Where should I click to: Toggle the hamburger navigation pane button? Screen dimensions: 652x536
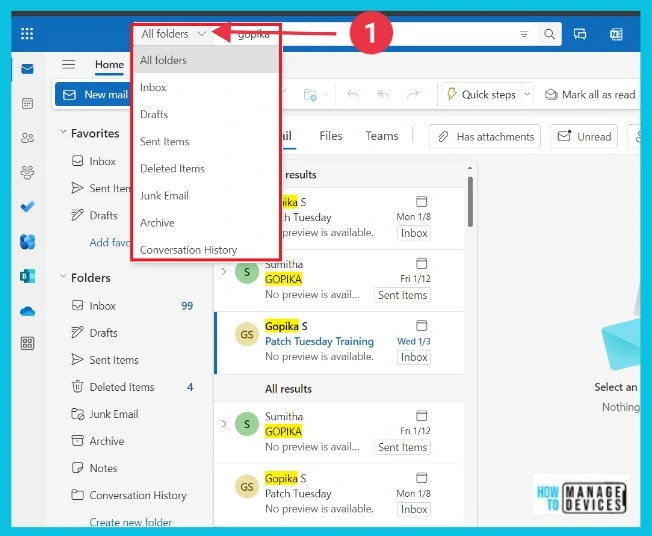click(69, 65)
